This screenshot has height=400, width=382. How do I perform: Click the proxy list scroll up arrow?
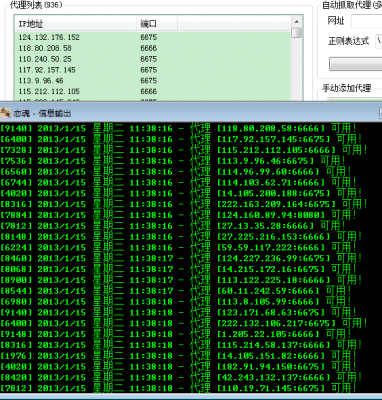[x=296, y=22]
